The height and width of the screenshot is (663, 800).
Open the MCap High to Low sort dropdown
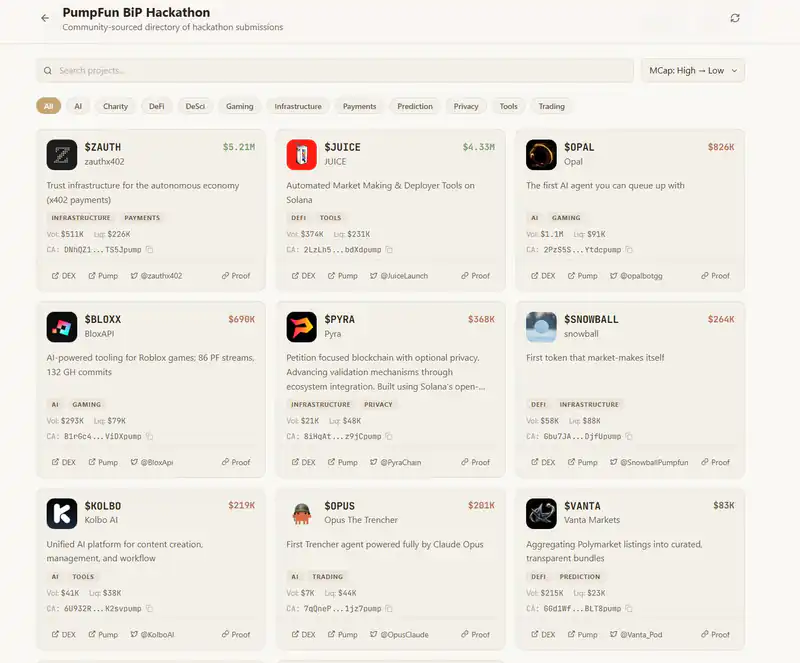pos(692,71)
